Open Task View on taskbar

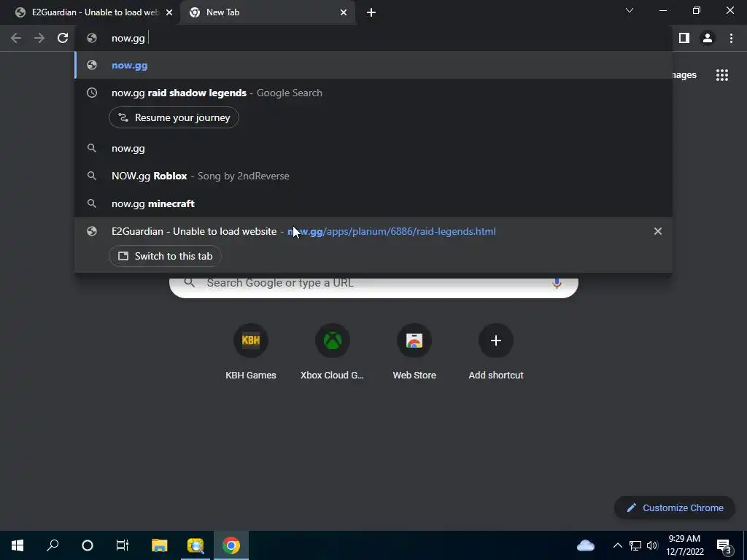123,545
